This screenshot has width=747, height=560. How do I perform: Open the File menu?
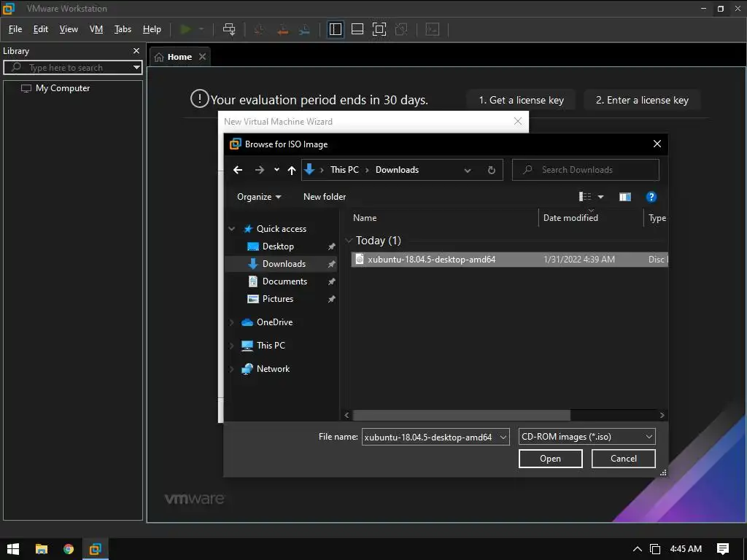pyautogui.click(x=15, y=29)
